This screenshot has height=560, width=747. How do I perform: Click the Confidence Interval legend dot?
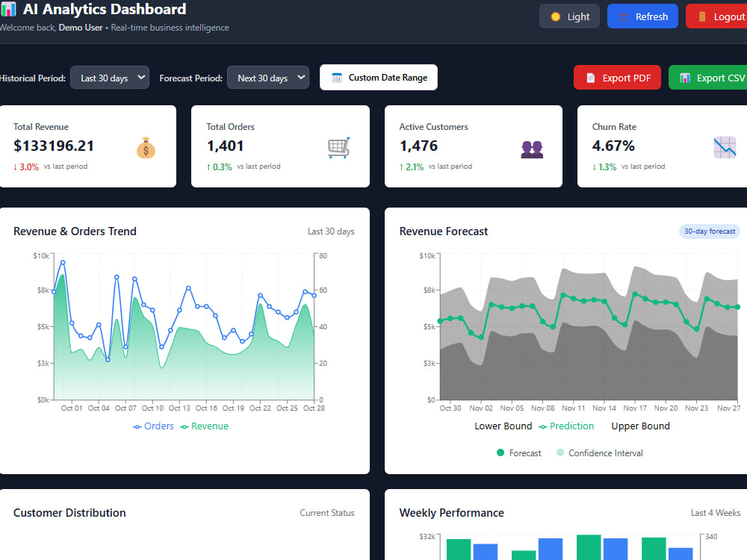tap(560, 452)
